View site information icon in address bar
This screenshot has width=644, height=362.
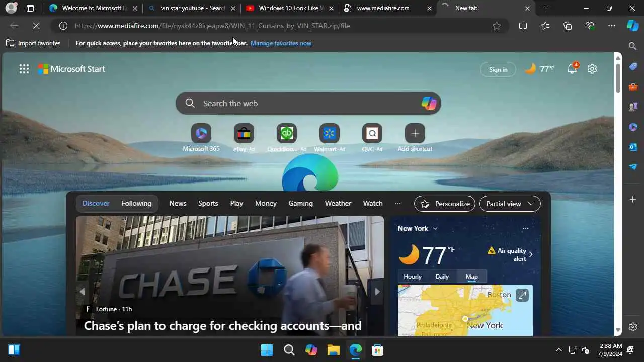click(63, 26)
